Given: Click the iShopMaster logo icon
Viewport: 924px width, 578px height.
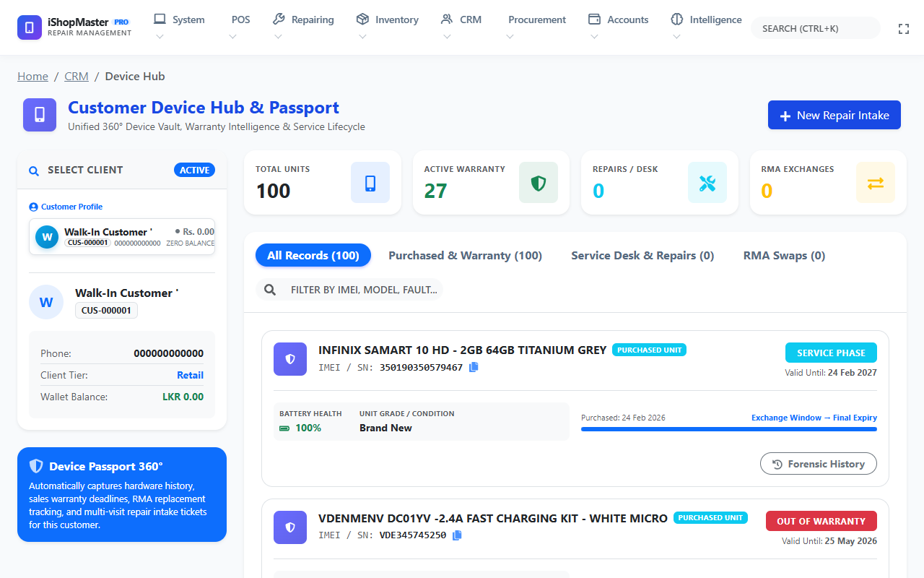Looking at the screenshot, I should tap(30, 27).
